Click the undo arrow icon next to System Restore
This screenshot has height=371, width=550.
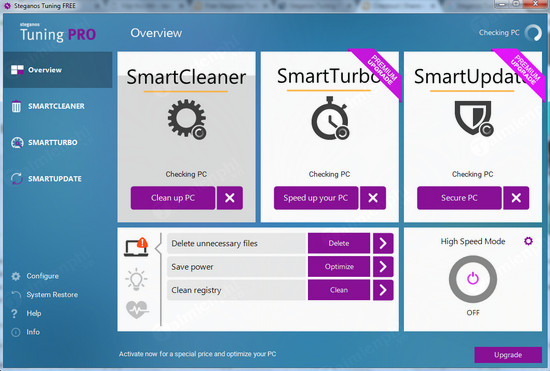[x=16, y=294]
